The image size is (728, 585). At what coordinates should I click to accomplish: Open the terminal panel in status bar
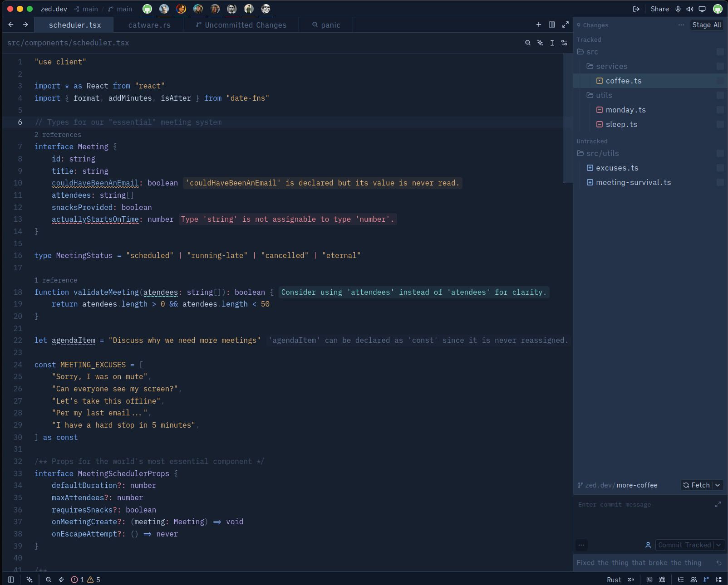649,580
